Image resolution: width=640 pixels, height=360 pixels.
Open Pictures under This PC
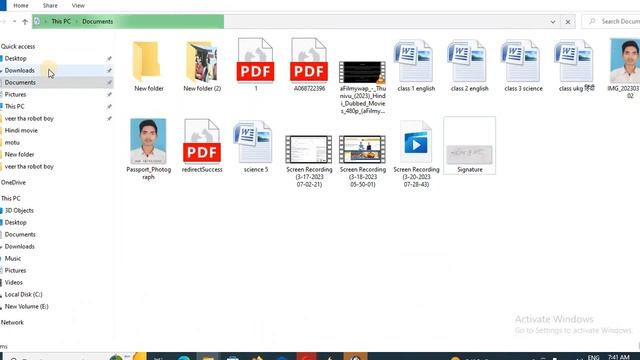pos(16,271)
